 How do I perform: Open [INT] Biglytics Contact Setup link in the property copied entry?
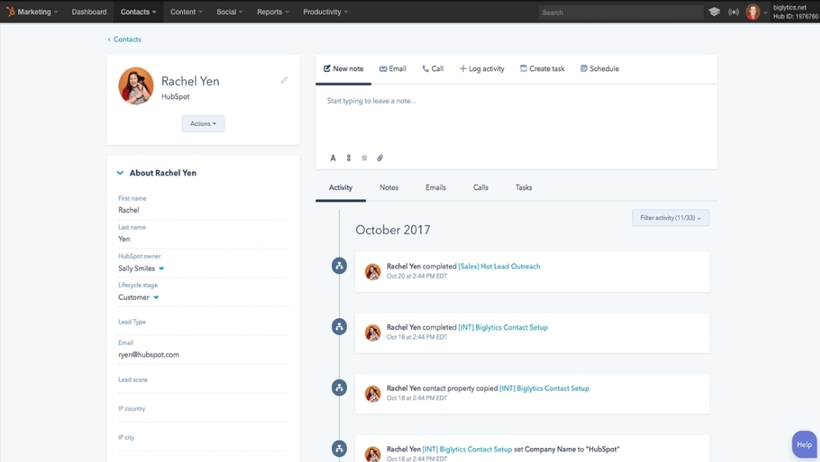coord(544,388)
